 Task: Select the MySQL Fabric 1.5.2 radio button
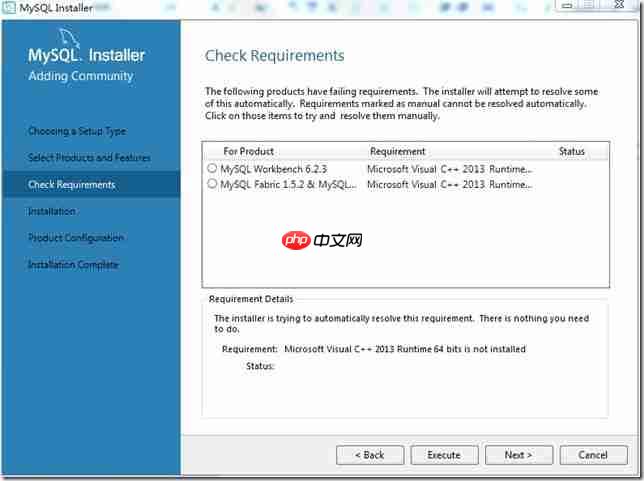tap(212, 184)
